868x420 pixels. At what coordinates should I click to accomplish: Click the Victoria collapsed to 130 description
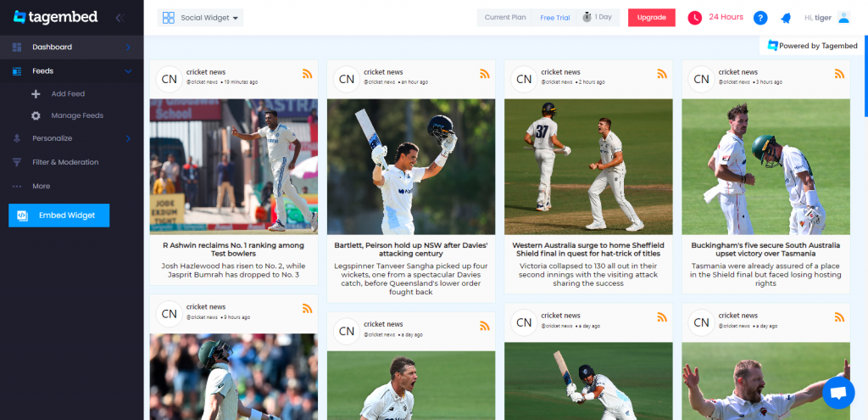[588, 275]
